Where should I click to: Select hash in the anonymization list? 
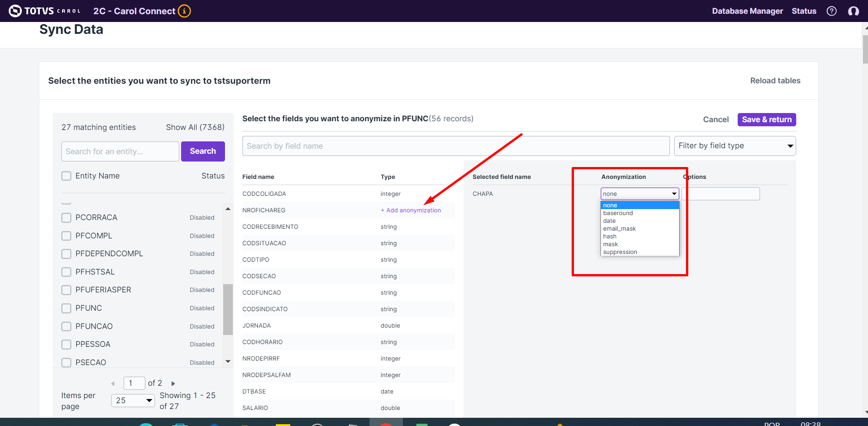click(610, 237)
